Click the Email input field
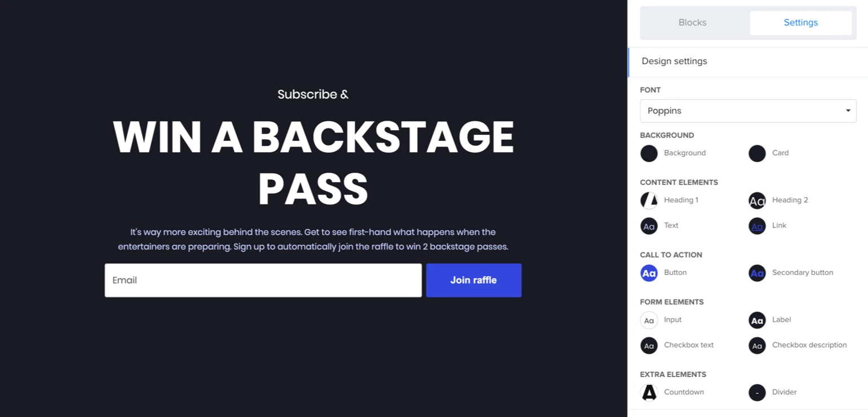 (263, 280)
